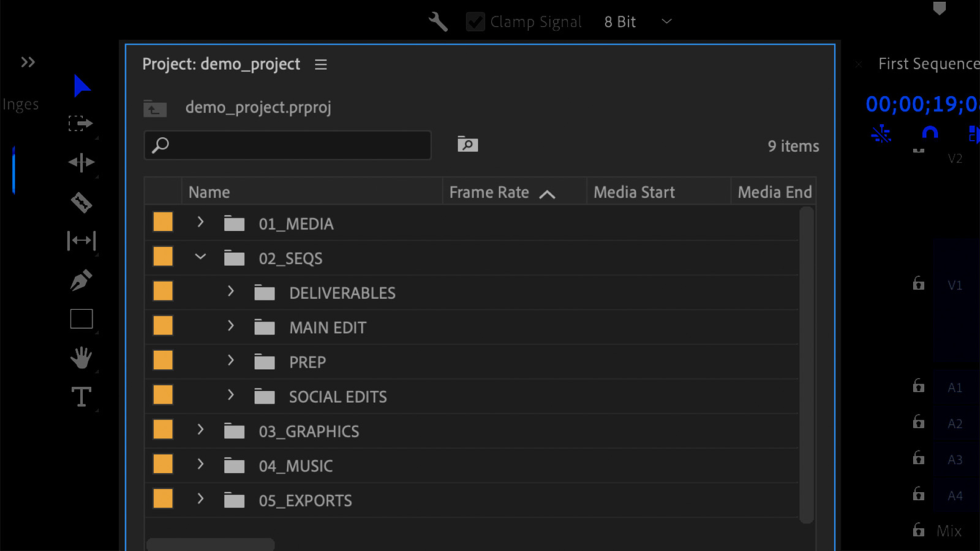Expand the MAIN EDIT bin
This screenshot has width=980, height=551.
pyautogui.click(x=231, y=326)
